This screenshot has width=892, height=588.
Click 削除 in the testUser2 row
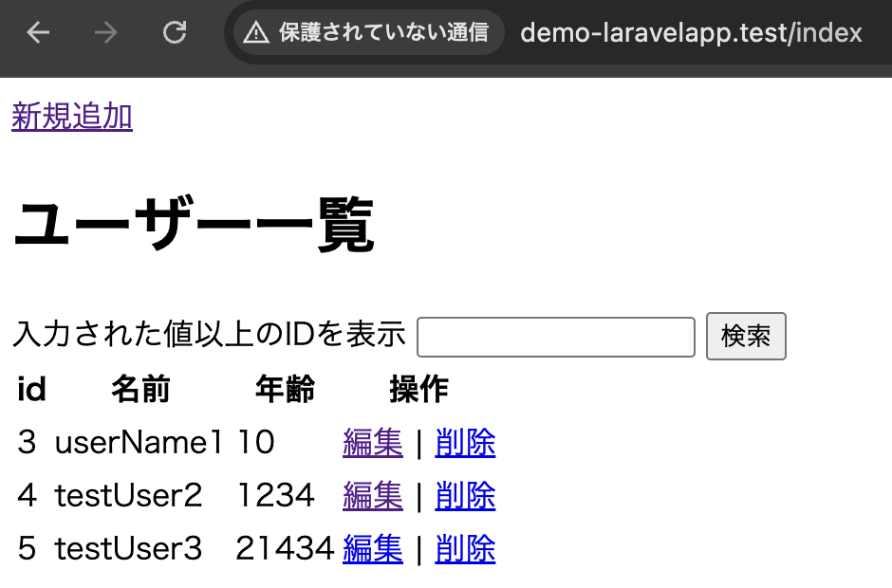pos(465,495)
